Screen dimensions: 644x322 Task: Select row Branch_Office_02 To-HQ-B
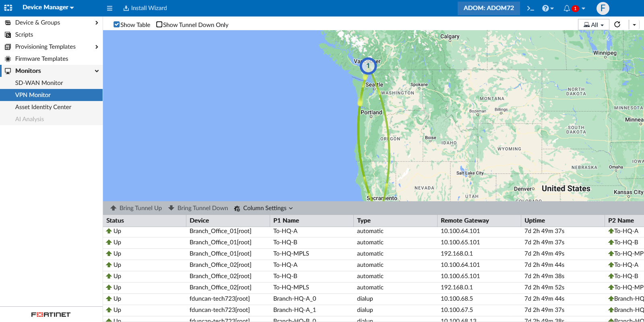[x=374, y=276]
